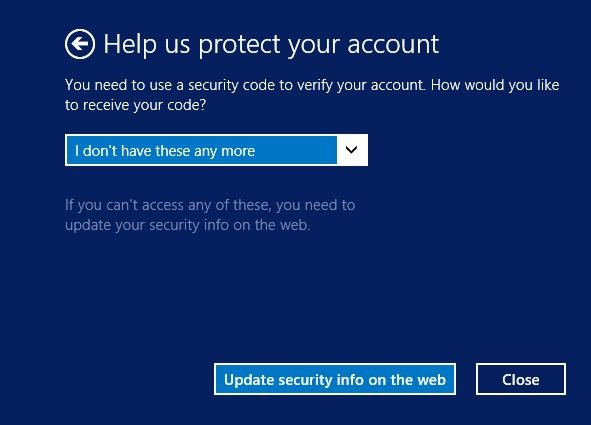Dismiss the prompt with the Close button

pos(521,379)
